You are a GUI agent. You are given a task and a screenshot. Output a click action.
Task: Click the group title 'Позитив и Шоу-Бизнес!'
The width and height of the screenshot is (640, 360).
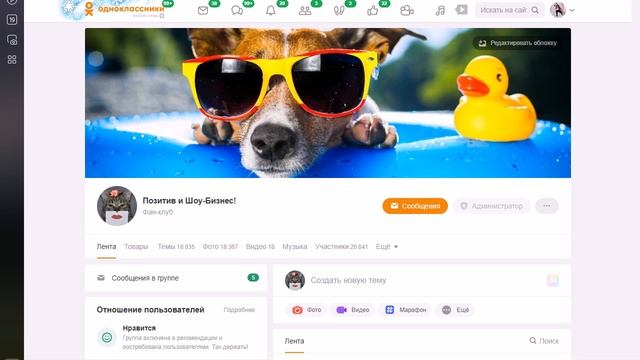[x=189, y=200]
